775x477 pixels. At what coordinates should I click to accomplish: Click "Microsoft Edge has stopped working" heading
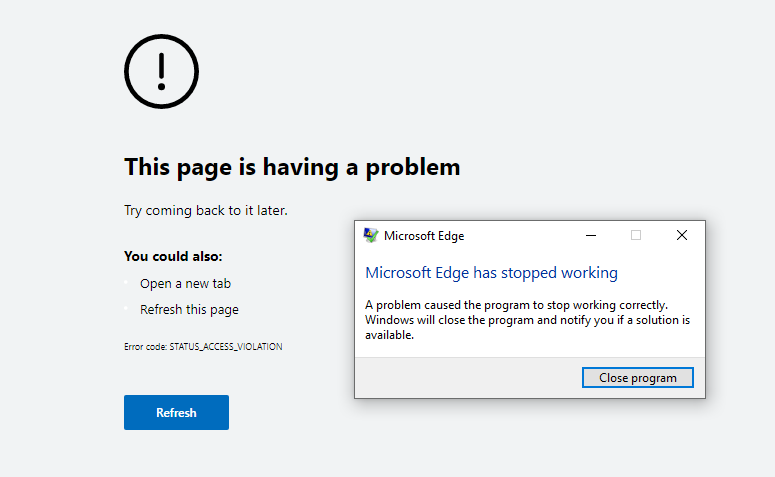point(491,273)
